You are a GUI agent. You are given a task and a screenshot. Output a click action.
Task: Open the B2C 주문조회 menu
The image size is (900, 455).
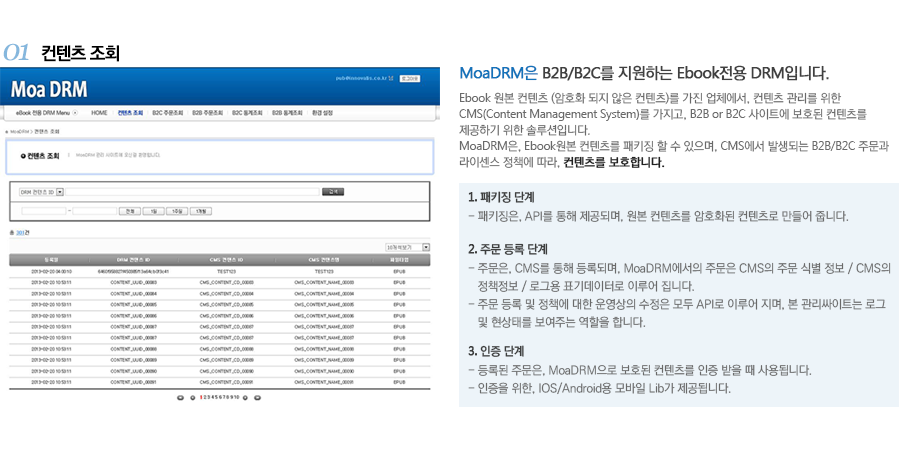[x=168, y=113]
